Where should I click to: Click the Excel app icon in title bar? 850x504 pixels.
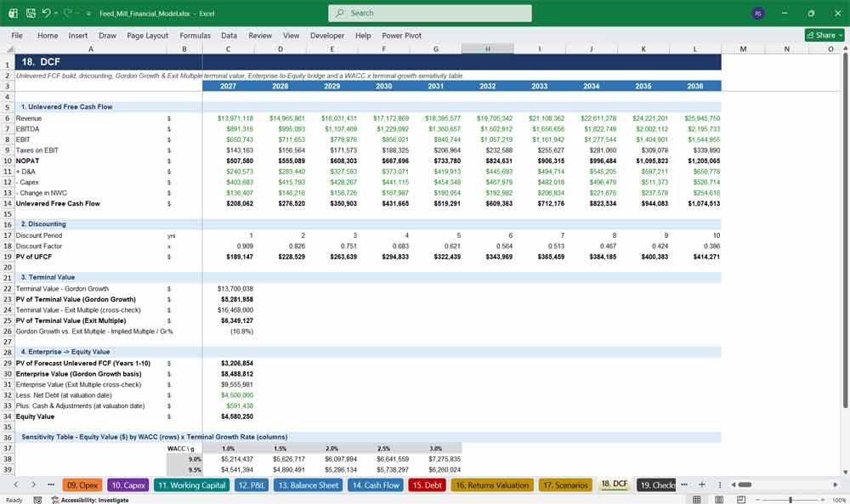pyautogui.click(x=13, y=13)
